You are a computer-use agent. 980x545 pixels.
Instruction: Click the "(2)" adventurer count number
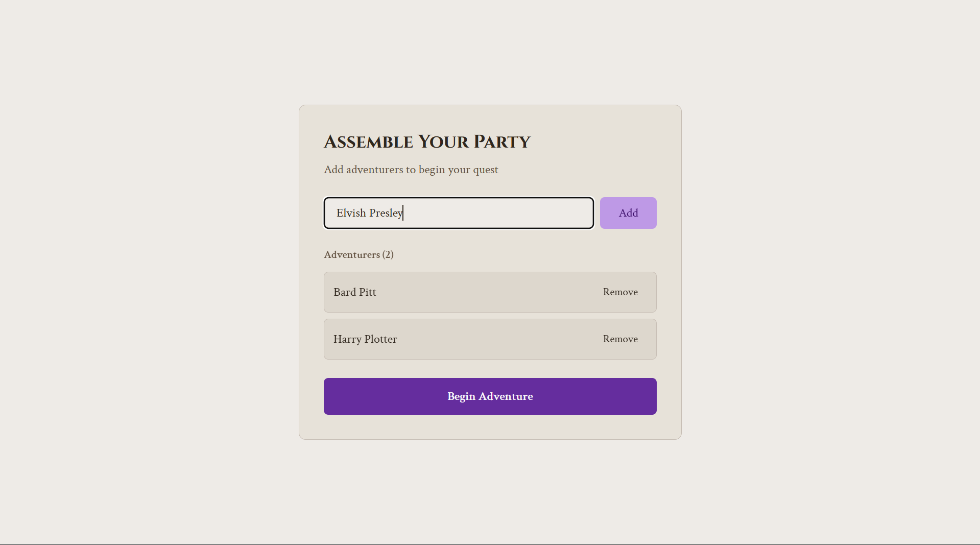pyautogui.click(x=388, y=254)
